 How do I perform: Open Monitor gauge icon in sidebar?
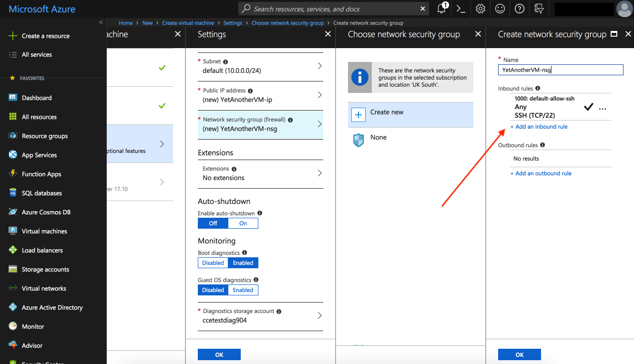(13, 326)
